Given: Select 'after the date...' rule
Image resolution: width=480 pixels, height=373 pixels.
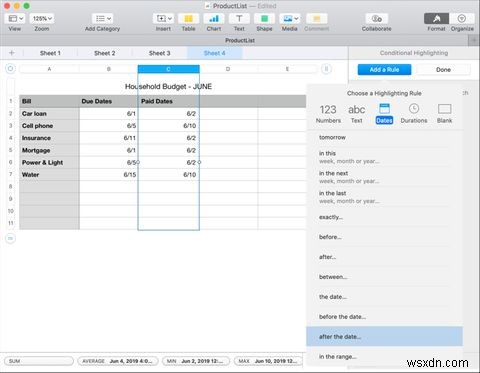Looking at the screenshot, I should (x=385, y=336).
